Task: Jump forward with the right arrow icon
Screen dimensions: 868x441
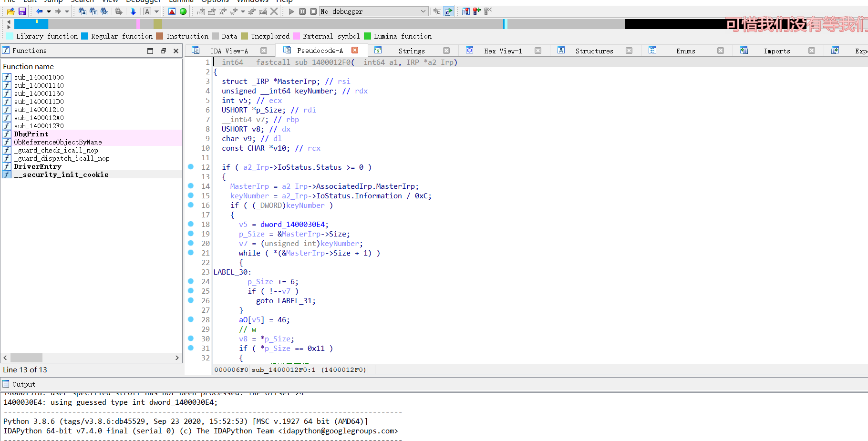Action: pos(58,11)
